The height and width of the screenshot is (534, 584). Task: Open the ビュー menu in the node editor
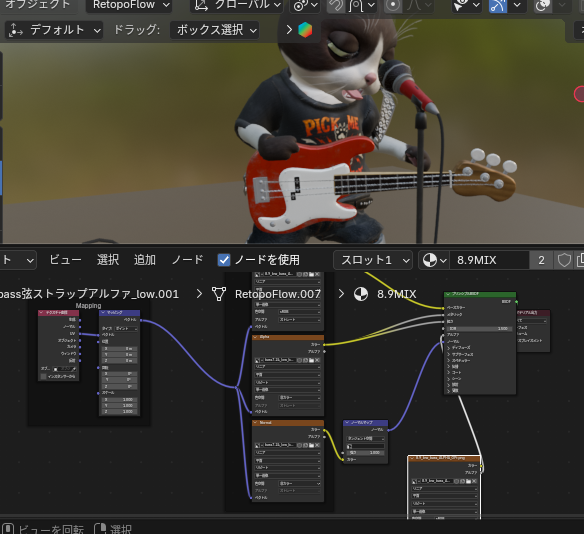66,260
